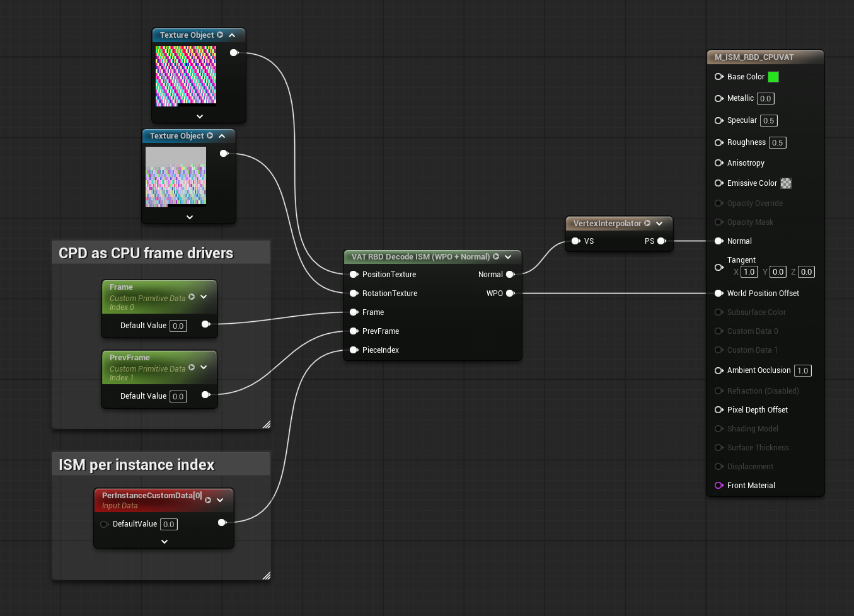Toggle preview icon on Frame node

[192, 297]
